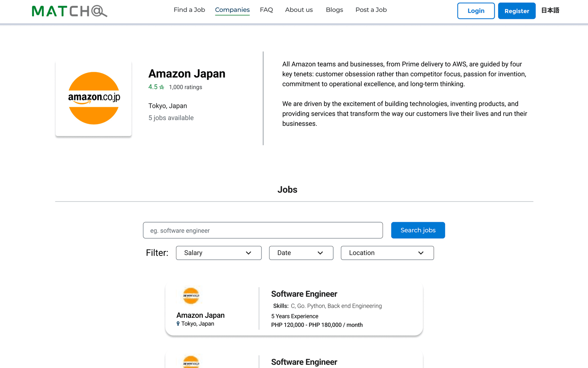
Task: Open the FAQ page
Action: 266,10
